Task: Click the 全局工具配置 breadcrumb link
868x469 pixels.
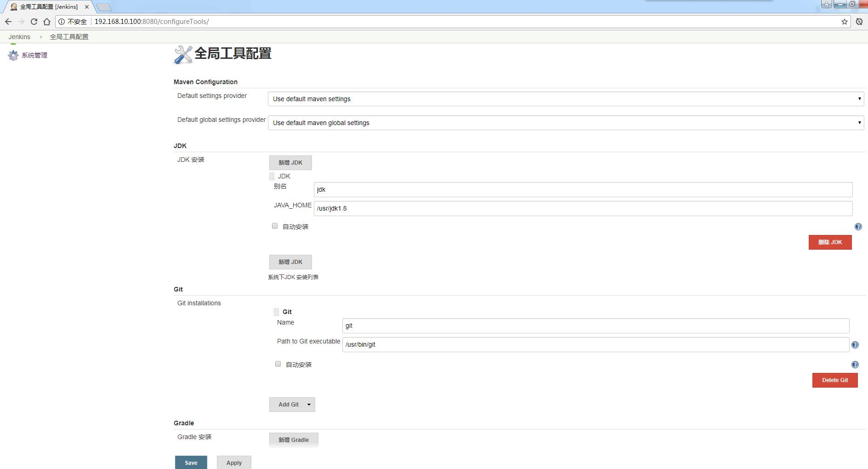Action: tap(69, 37)
